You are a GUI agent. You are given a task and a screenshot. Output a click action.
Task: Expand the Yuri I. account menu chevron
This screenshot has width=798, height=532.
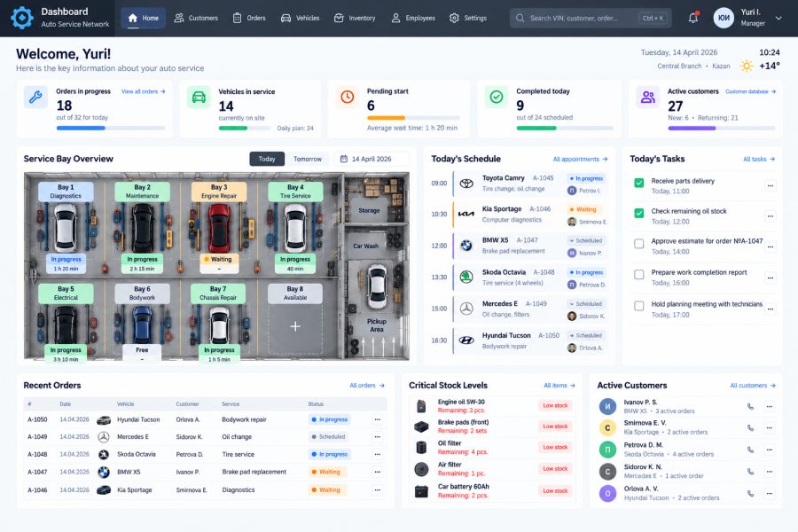click(x=778, y=18)
